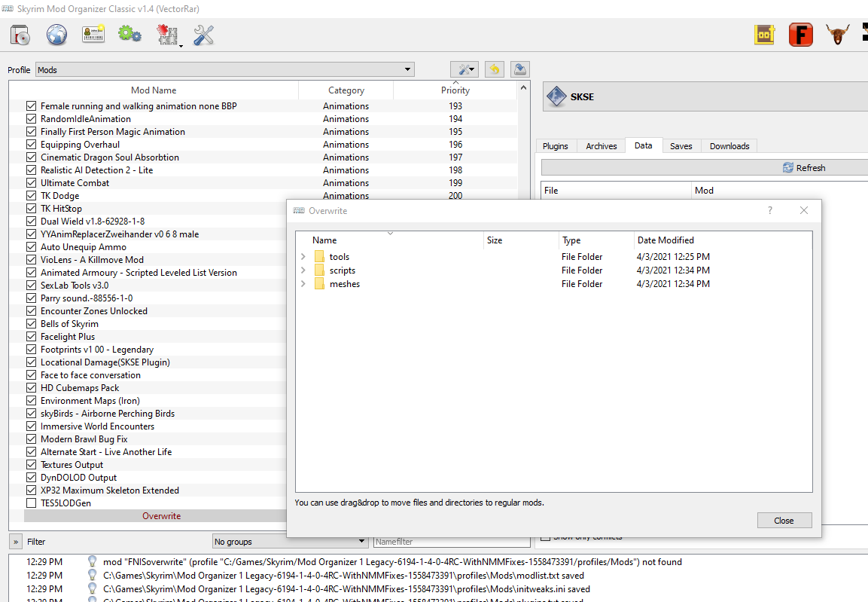868x602 pixels.
Task: Click the Install Mod from archive icon
Action: click(x=20, y=35)
